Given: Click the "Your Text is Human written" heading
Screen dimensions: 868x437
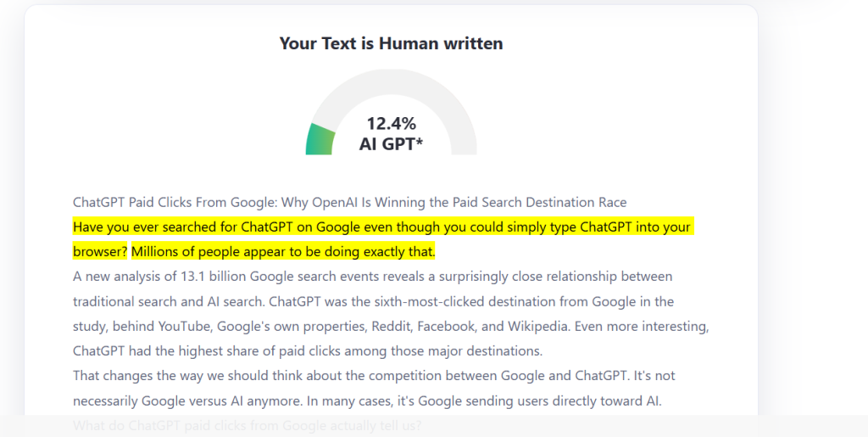Looking at the screenshot, I should [391, 43].
